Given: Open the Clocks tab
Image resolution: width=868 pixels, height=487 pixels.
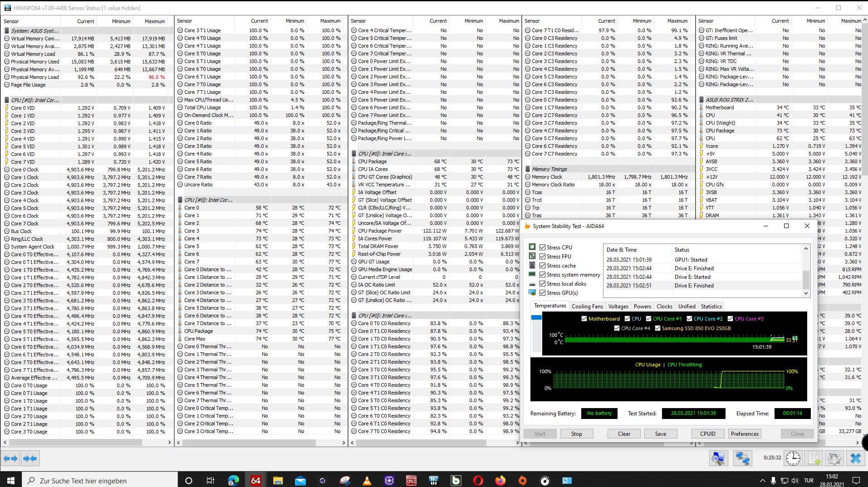Looking at the screenshot, I should pos(664,306).
